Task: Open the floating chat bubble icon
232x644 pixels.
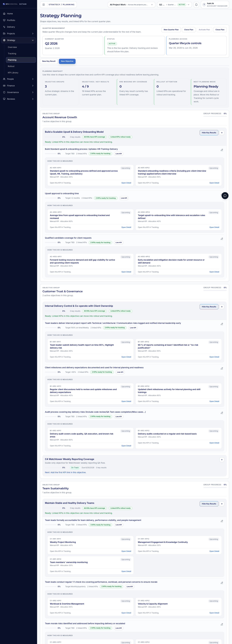Action: (x=225, y=195)
